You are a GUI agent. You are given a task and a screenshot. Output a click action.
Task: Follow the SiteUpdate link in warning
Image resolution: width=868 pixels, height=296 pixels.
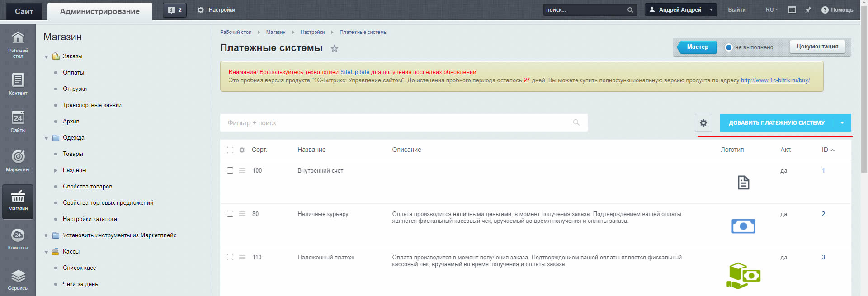pyautogui.click(x=354, y=72)
